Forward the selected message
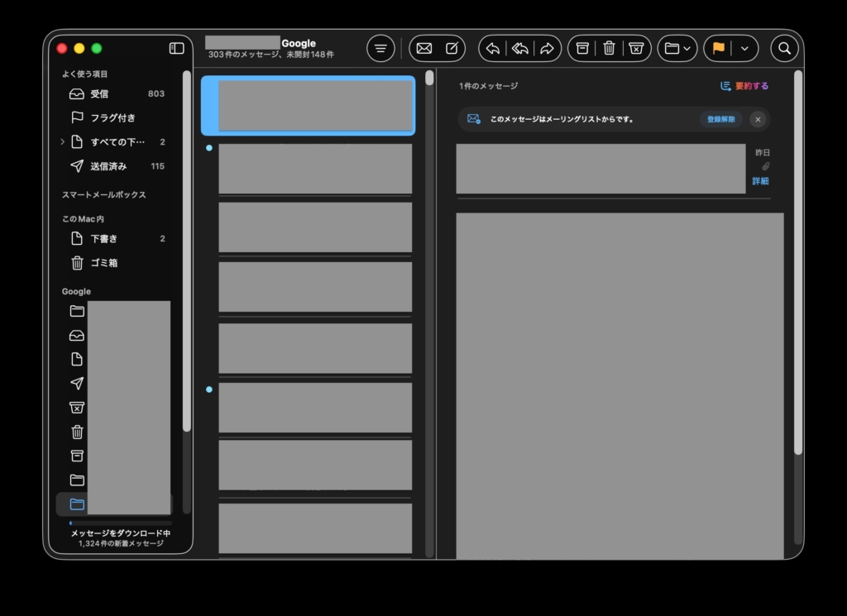 coord(547,48)
